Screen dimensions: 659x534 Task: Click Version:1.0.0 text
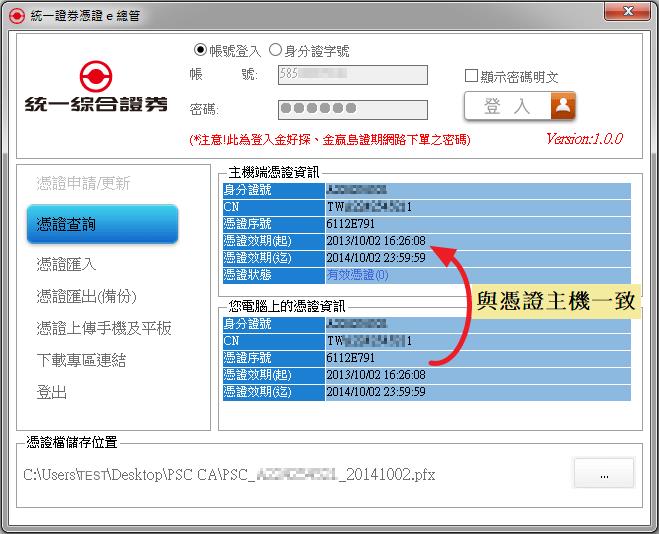(x=584, y=138)
